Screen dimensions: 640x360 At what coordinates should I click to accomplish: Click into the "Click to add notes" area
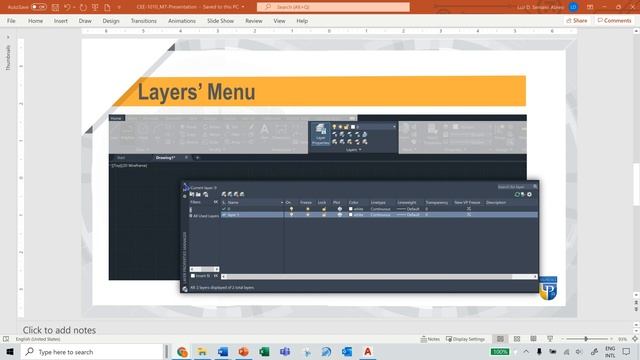click(59, 330)
